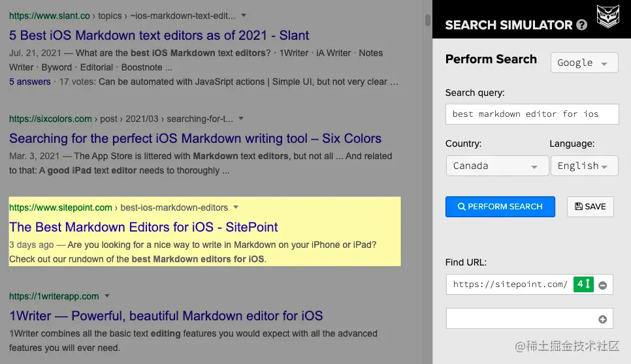This screenshot has width=631, height=364.
Task: Click the https://www.slant.co breadcrumb URL
Action: point(50,16)
